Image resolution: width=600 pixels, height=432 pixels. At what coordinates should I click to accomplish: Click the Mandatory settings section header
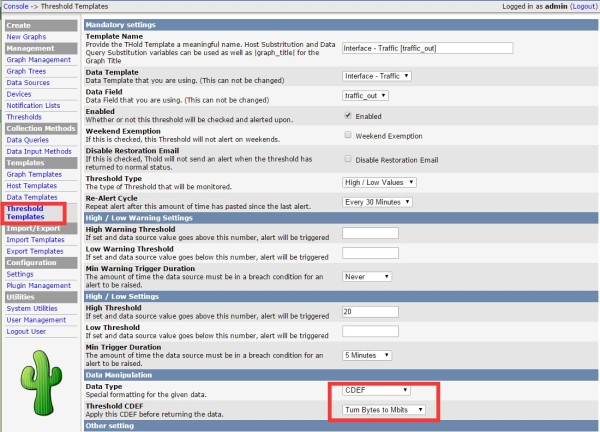click(341, 25)
